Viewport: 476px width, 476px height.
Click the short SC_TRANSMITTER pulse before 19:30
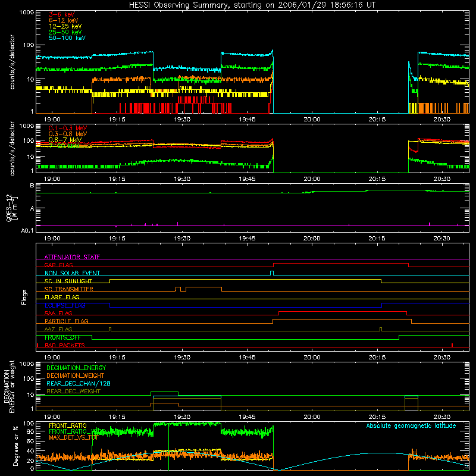pyautogui.click(x=178, y=289)
